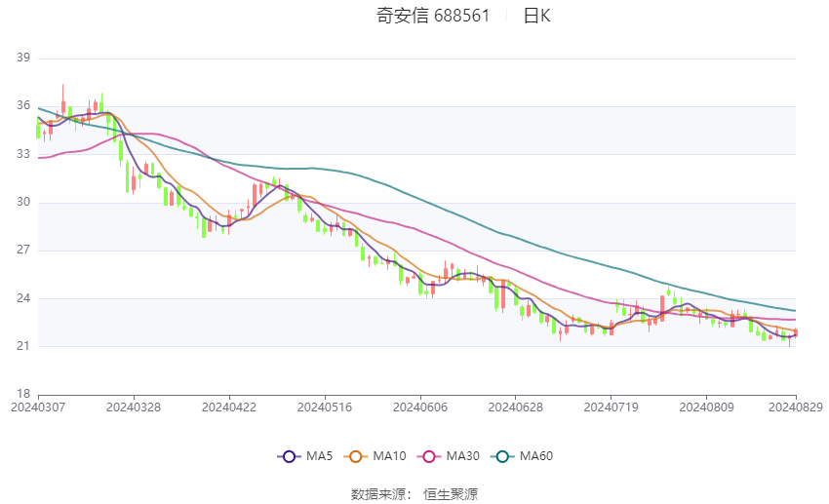Click the 21 price axis label
Image resolution: width=829 pixels, height=504 pixels.
click(x=23, y=346)
